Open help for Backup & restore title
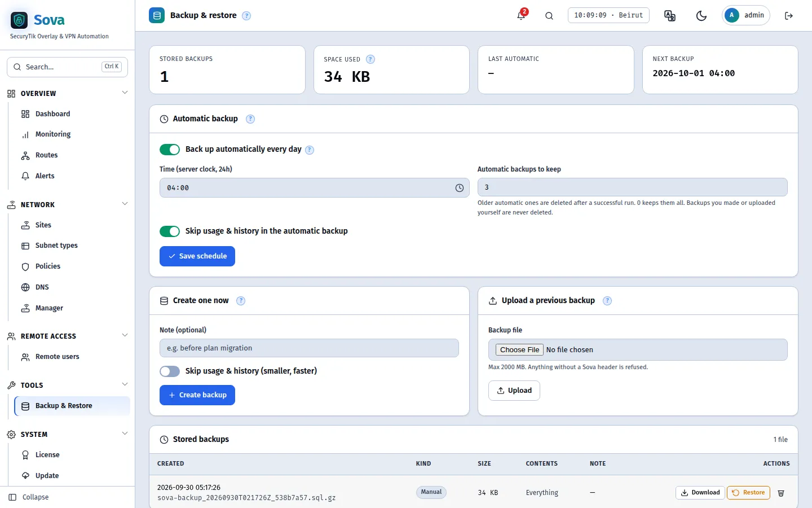812x508 pixels. tap(246, 16)
